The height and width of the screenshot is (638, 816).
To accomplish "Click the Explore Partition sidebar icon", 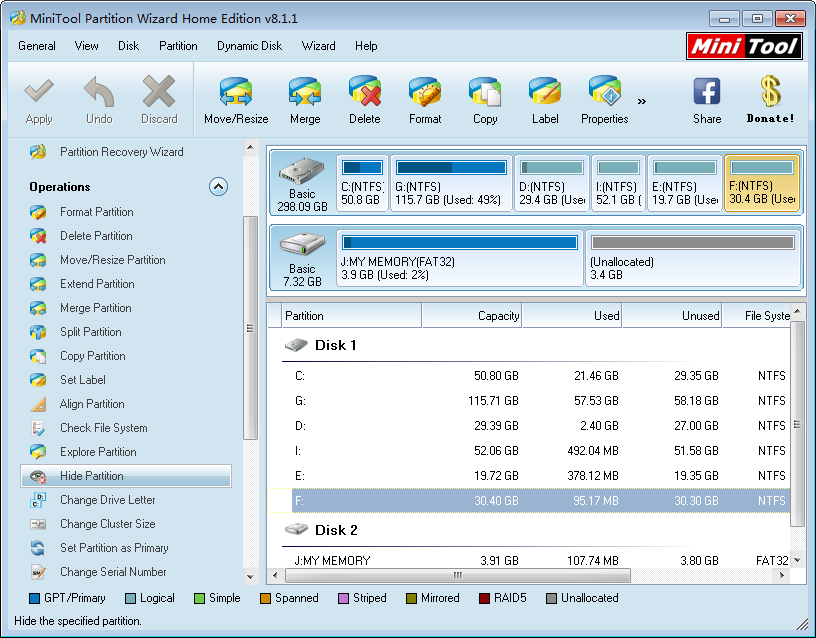I will (x=38, y=452).
